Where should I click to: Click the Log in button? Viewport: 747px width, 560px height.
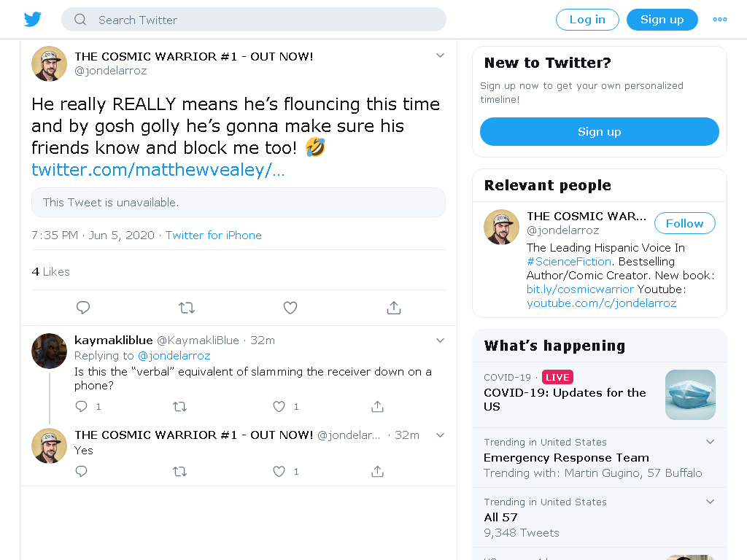point(587,20)
